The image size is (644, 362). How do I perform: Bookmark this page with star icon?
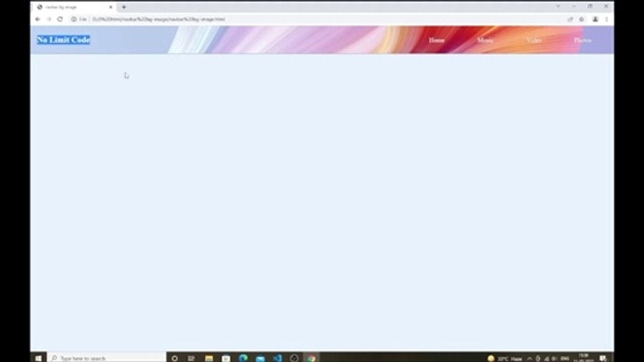pyautogui.click(x=582, y=19)
